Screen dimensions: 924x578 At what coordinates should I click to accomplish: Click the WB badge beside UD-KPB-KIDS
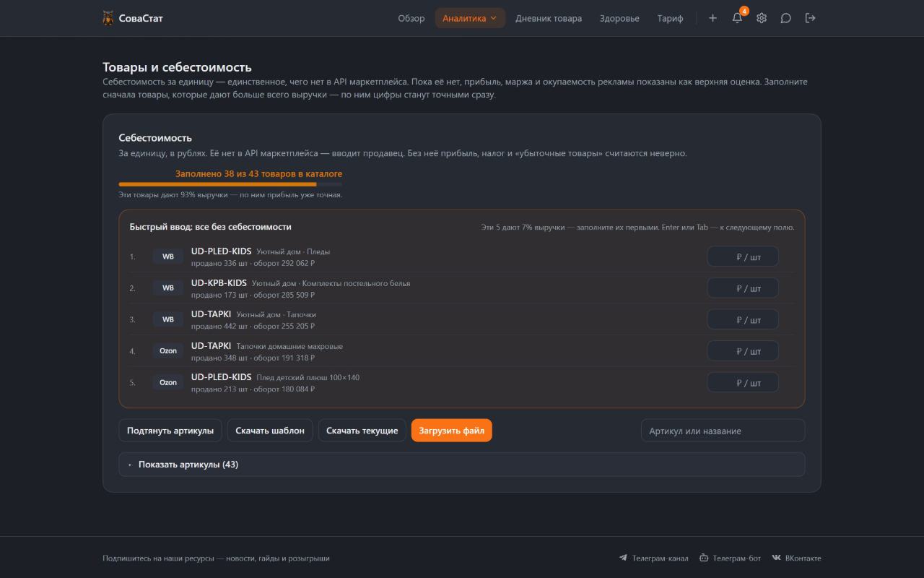[168, 288]
